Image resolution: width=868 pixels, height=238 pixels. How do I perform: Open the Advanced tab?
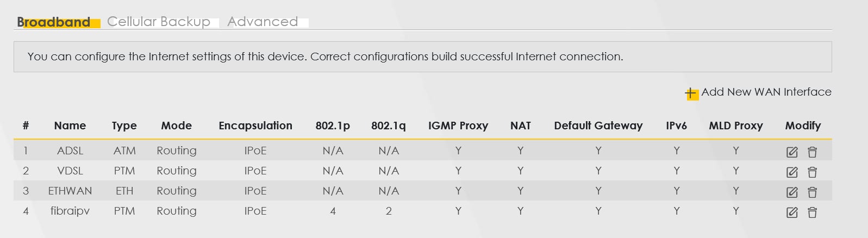(x=263, y=22)
